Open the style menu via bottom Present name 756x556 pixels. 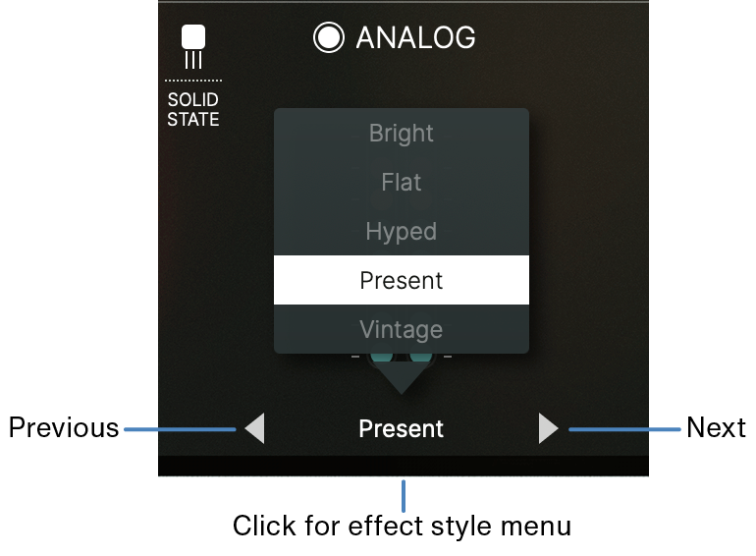[x=402, y=428]
